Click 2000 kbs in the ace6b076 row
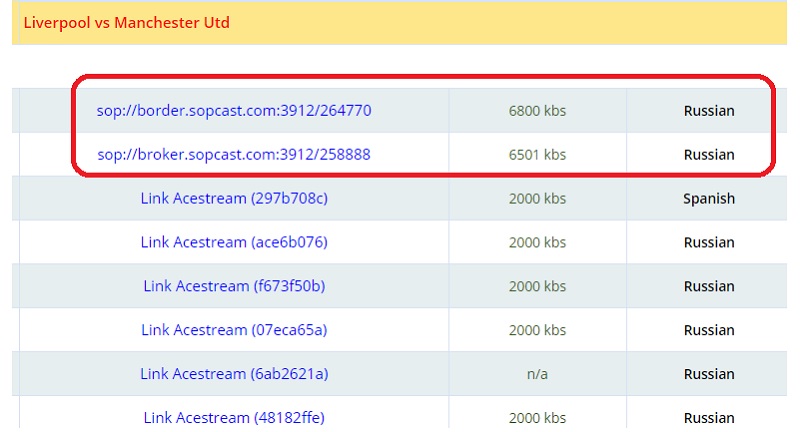 pos(537,242)
